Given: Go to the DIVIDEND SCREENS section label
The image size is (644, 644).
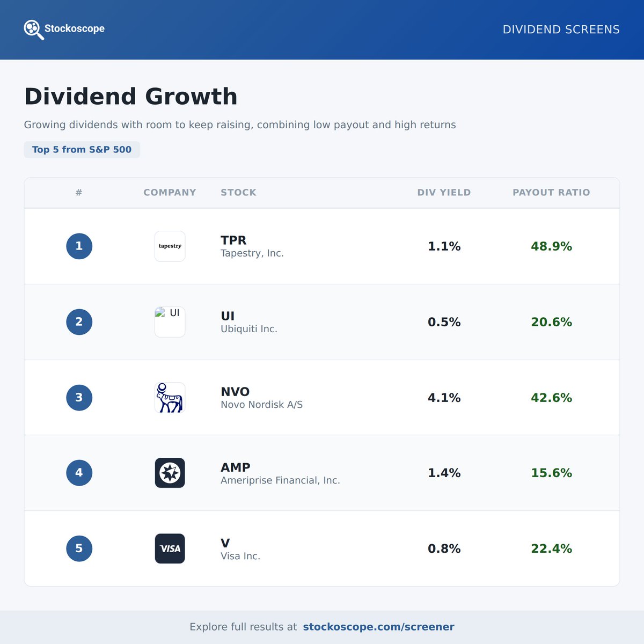Looking at the screenshot, I should click(x=561, y=30).
